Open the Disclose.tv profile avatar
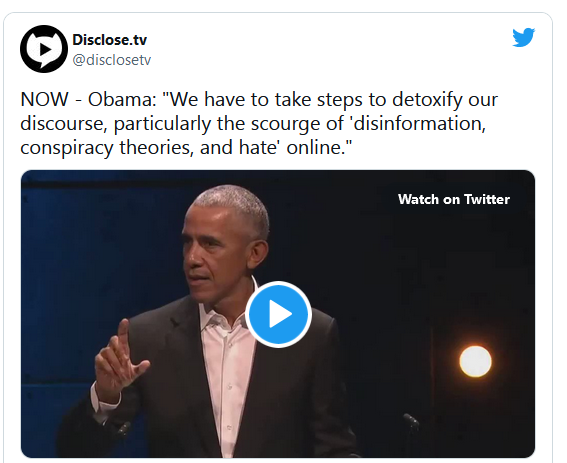567x463 pixels. pyautogui.click(x=44, y=49)
